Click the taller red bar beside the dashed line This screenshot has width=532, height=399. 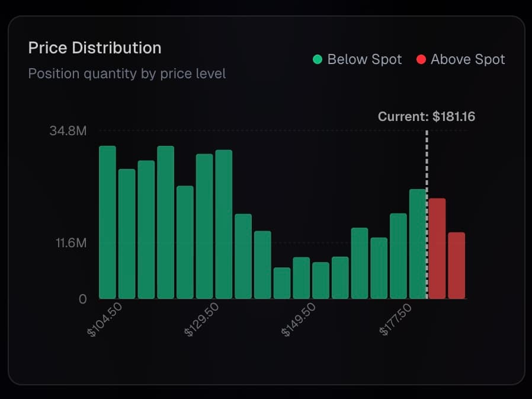pyautogui.click(x=437, y=248)
